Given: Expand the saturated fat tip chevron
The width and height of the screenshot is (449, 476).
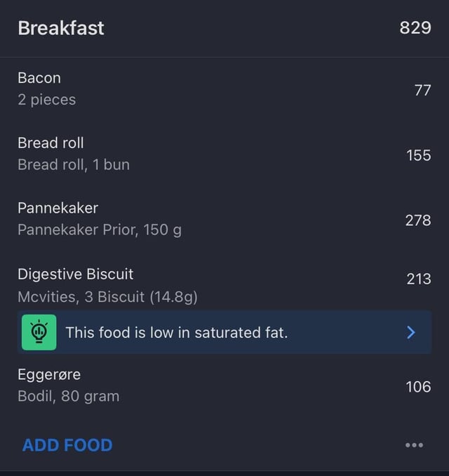Looking at the screenshot, I should (411, 332).
